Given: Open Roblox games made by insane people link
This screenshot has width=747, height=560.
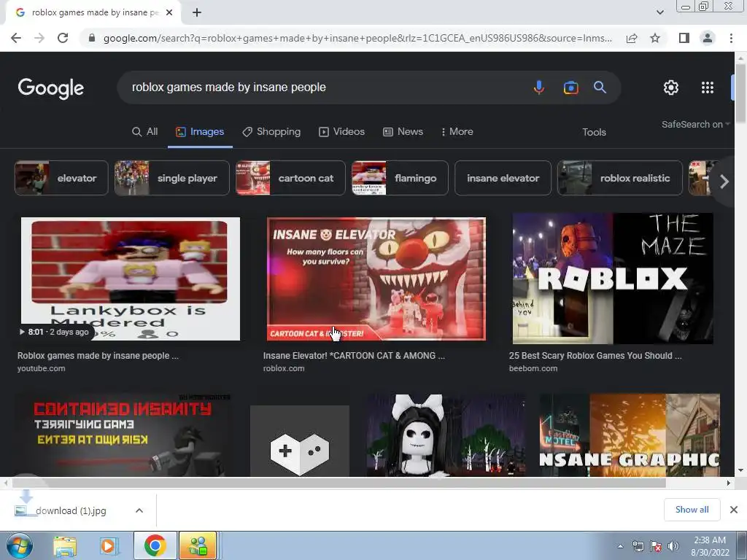Looking at the screenshot, I should [x=98, y=356].
